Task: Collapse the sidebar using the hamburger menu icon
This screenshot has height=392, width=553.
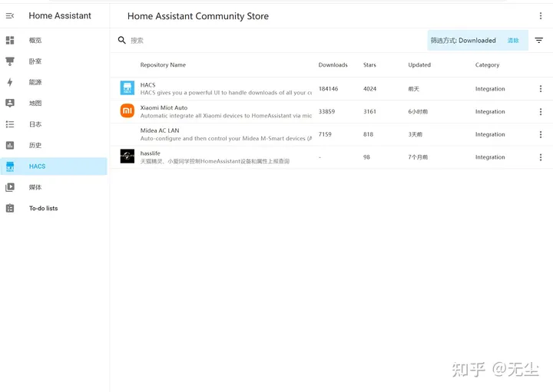Action: click(10, 16)
